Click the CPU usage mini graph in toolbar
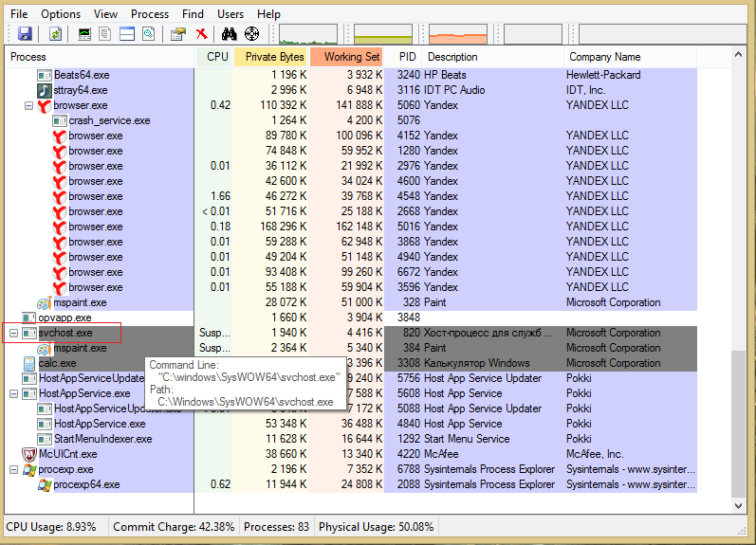 tap(307, 35)
